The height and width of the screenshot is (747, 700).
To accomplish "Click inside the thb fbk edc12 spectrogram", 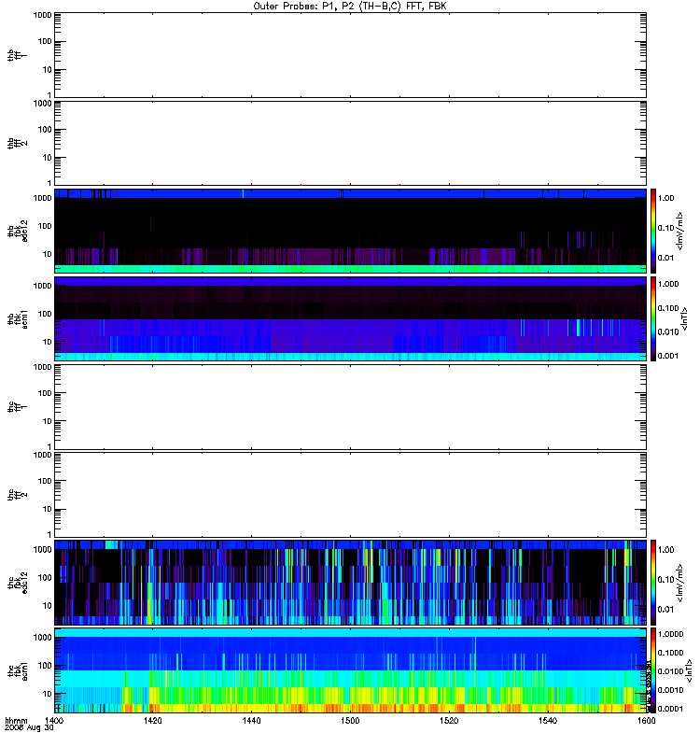I will (x=350, y=231).
